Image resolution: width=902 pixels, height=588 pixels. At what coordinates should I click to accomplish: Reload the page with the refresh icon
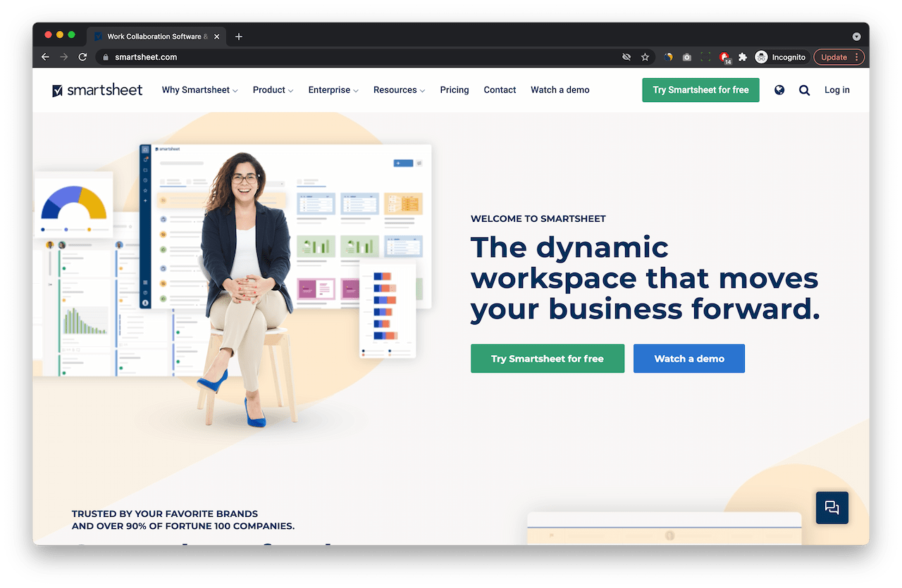tap(82, 57)
